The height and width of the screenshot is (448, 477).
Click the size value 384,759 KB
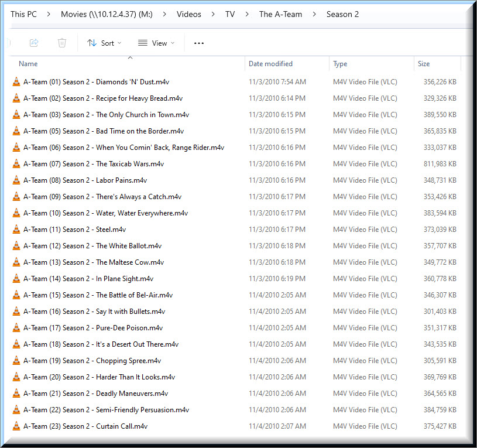click(440, 411)
